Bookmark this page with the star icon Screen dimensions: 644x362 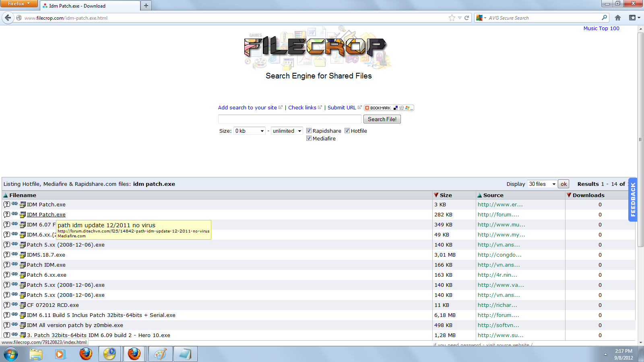452,18
